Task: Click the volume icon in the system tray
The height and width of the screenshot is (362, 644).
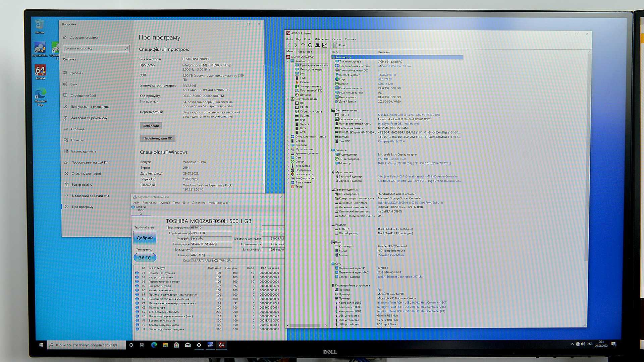Action: [x=583, y=344]
